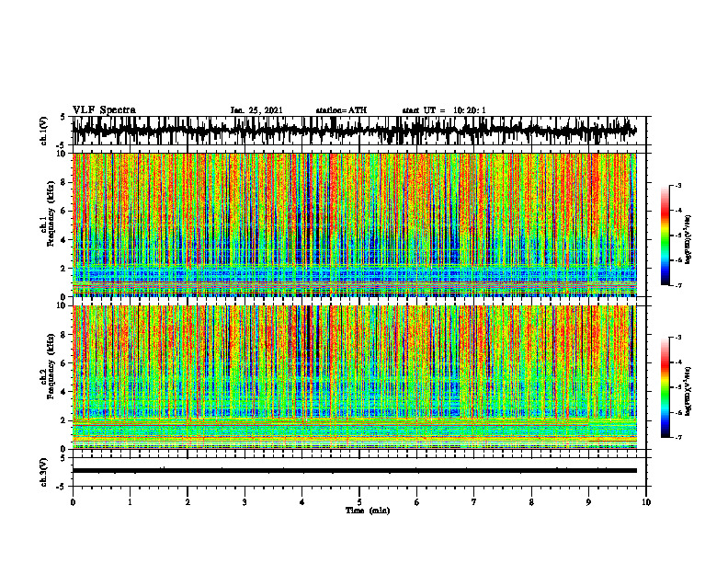Click the time axis tick label '5'
The width and height of the screenshot is (728, 563).
coord(359,502)
